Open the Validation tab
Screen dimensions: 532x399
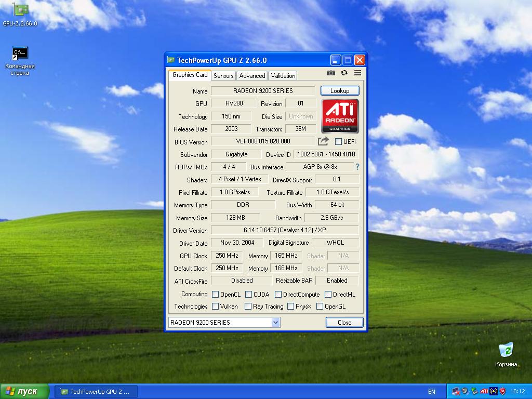tap(283, 76)
